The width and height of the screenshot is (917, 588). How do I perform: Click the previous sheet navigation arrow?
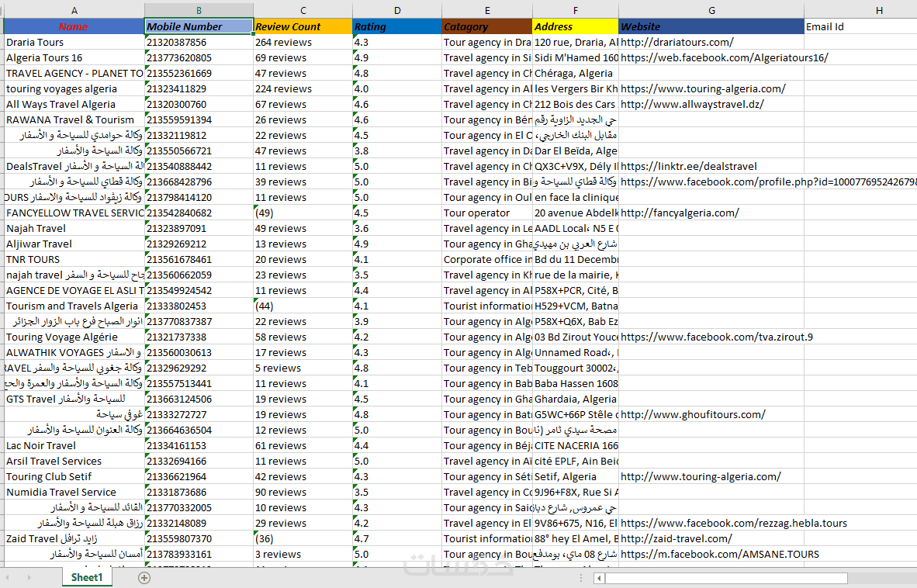coord(8,577)
